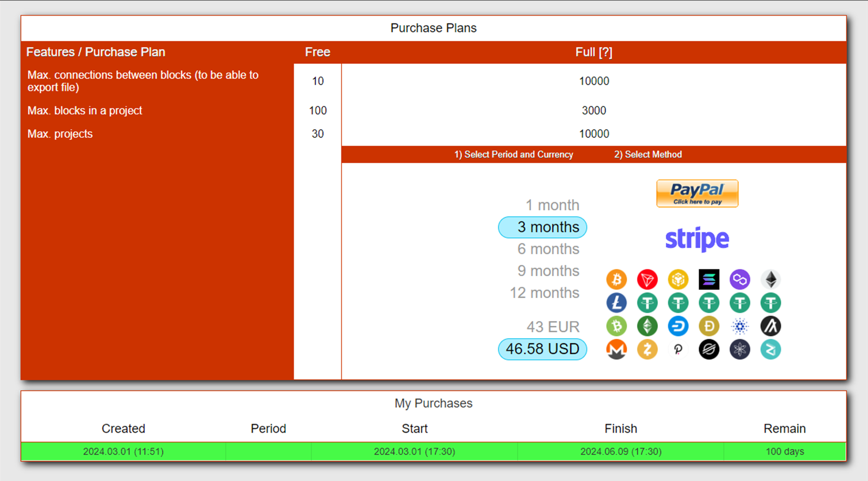Select the 9 months period
The height and width of the screenshot is (481, 868).
(x=548, y=271)
